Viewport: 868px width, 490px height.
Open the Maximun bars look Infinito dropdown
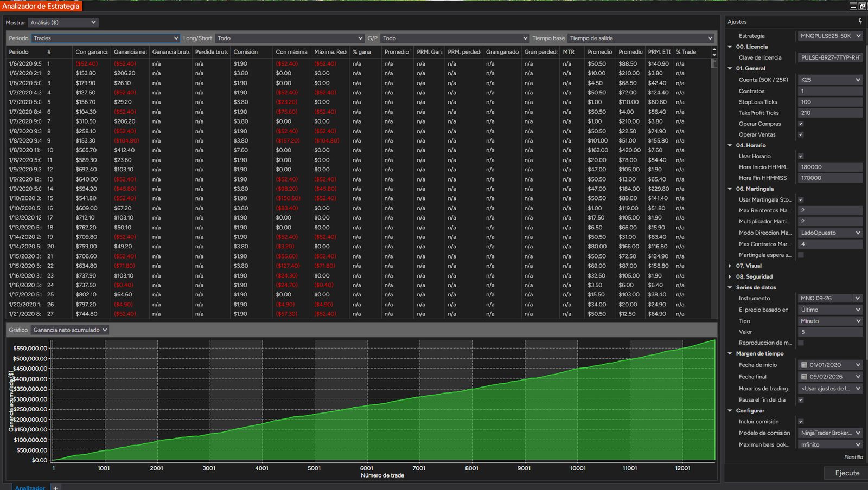[830, 444]
